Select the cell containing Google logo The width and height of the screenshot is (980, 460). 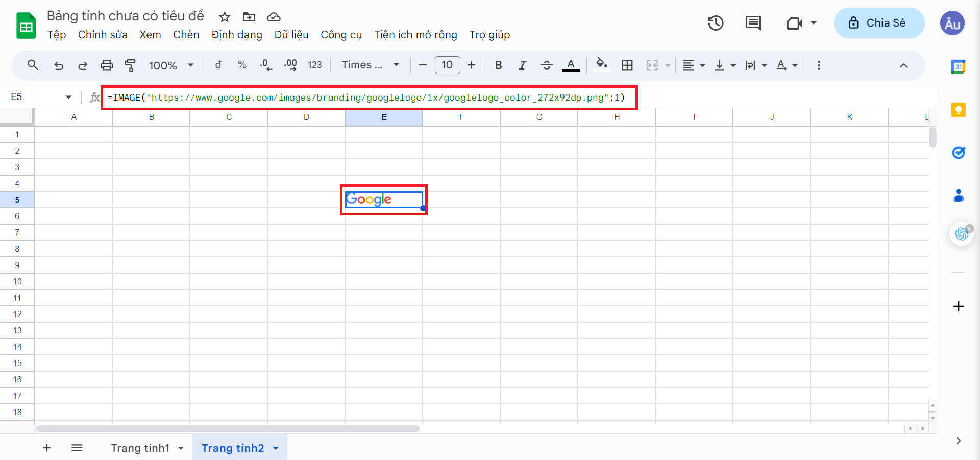point(384,200)
